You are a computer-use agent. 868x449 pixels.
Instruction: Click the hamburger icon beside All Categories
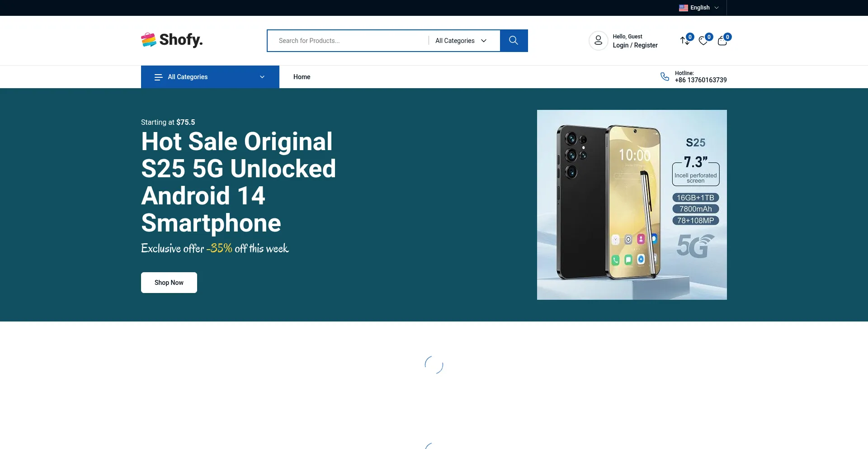click(x=158, y=77)
